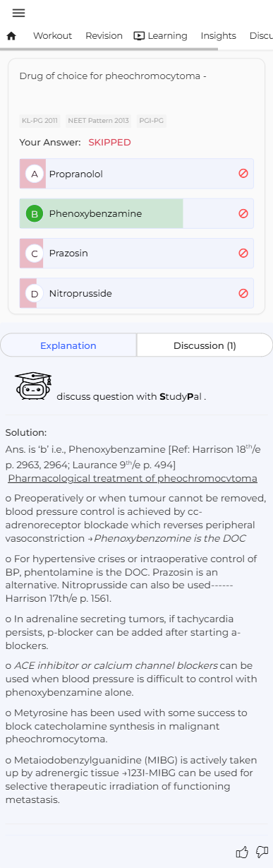Image resolution: width=273 pixels, height=868 pixels.
Task: Click the blocked icon beside Phenoxybenzamine
Action: tap(243, 213)
